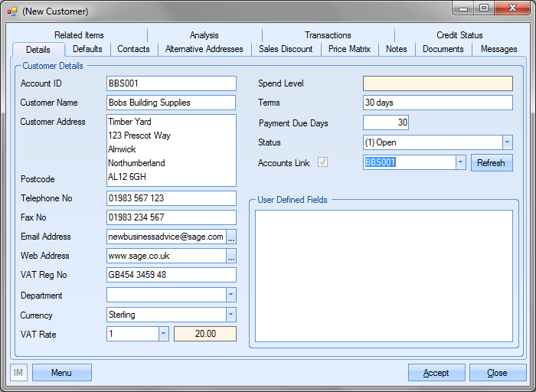This screenshot has height=392, width=536.
Task: Expand the VAT Rate dropdown
Action: (x=163, y=334)
